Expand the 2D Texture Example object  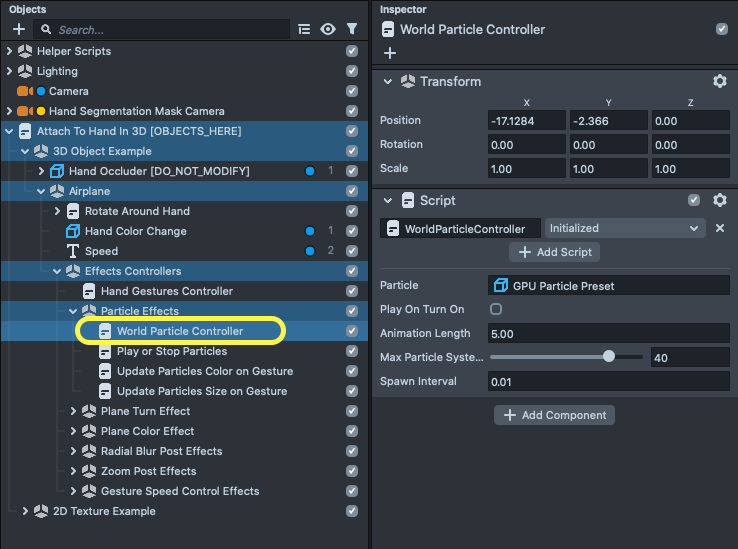25,511
